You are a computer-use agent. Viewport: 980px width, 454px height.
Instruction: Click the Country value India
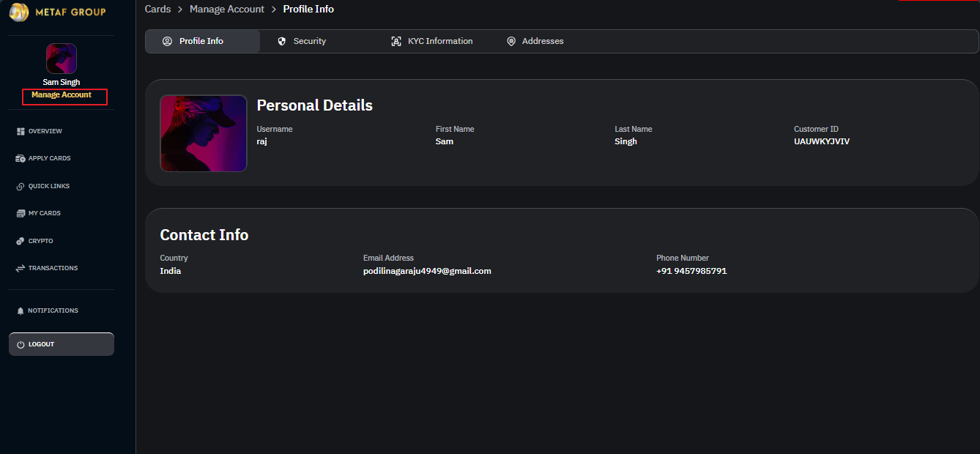171,271
